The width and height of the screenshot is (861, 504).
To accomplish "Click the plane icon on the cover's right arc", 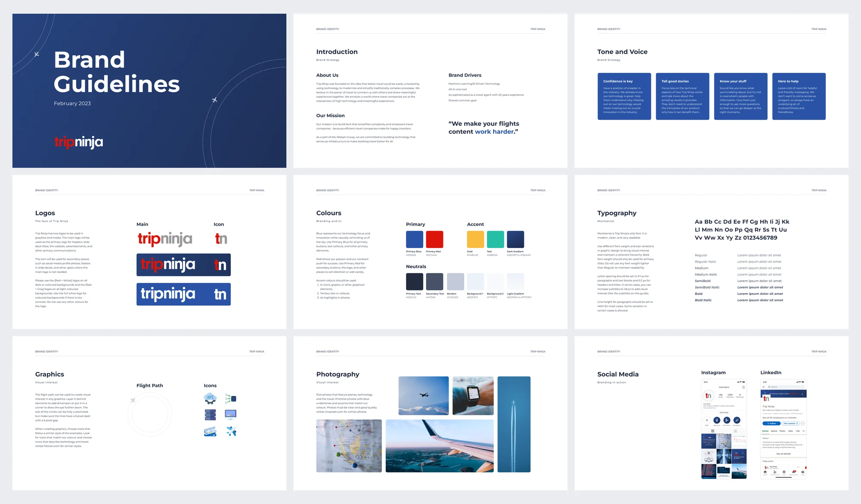I will tap(214, 100).
